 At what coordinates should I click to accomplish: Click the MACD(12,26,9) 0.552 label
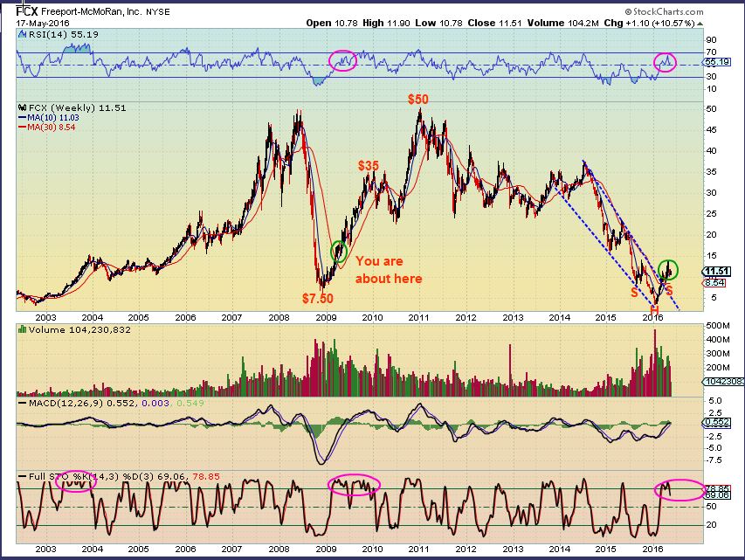click(x=82, y=403)
